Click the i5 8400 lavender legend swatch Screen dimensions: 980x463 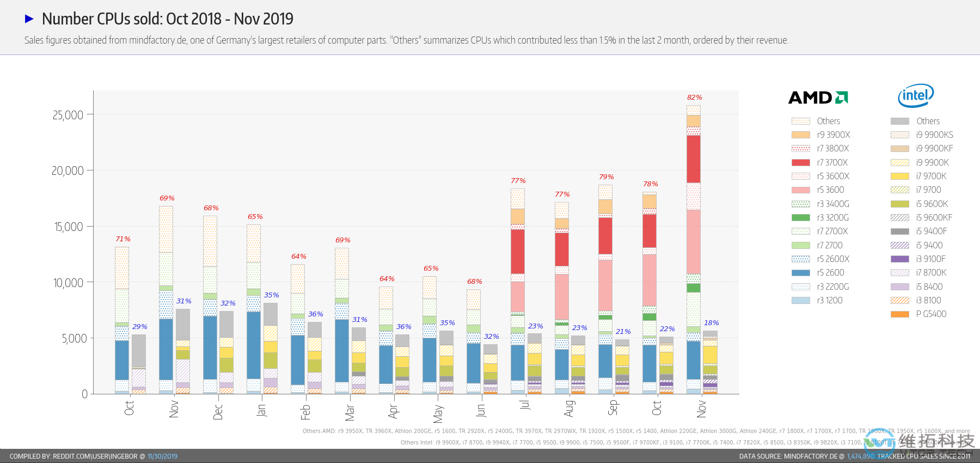pos(900,287)
